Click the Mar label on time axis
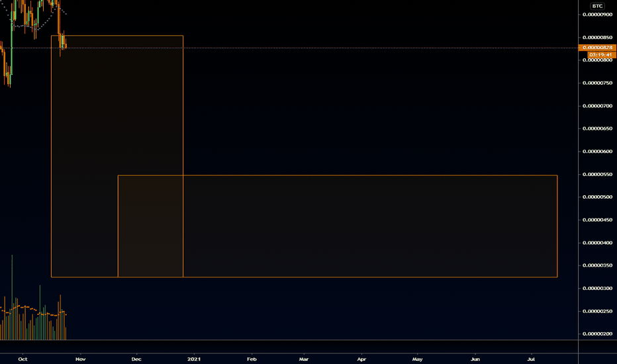Image resolution: width=617 pixels, height=364 pixels. (x=303, y=359)
